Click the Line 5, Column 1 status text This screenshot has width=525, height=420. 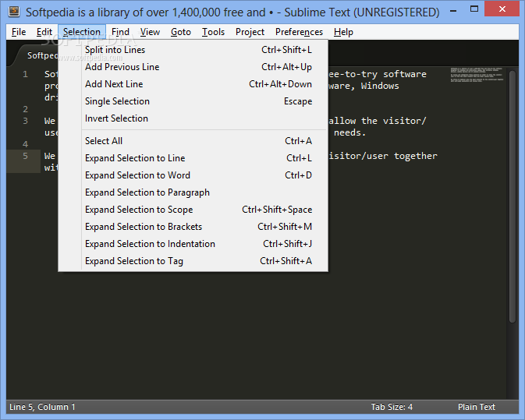(42, 407)
